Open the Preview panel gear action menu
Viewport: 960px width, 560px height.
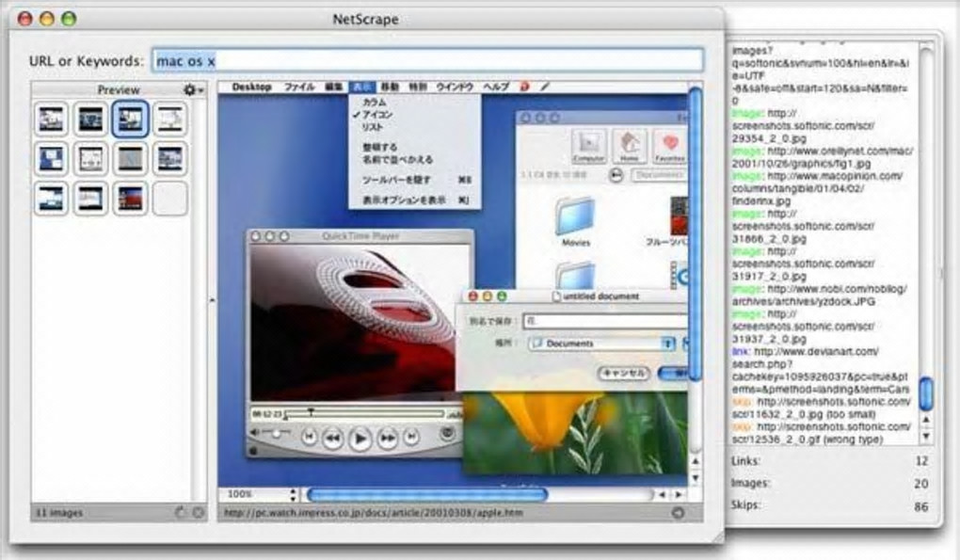click(x=194, y=90)
